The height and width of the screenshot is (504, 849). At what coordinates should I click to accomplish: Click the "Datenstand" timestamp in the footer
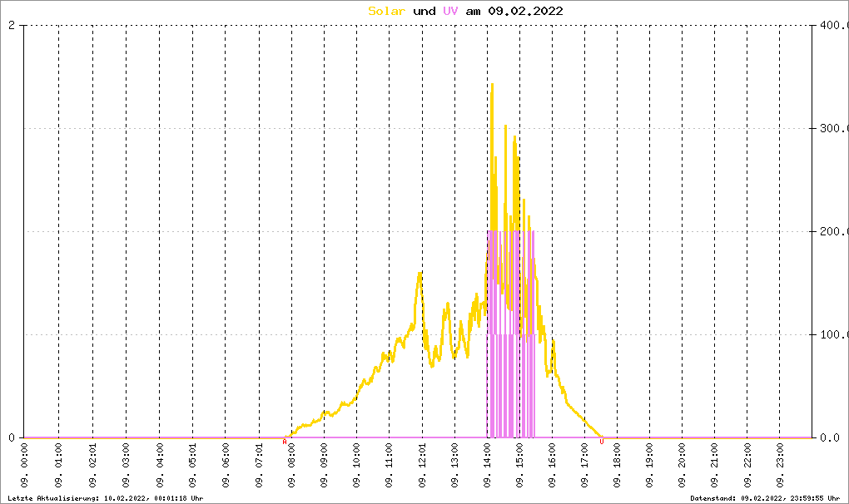tap(765, 498)
